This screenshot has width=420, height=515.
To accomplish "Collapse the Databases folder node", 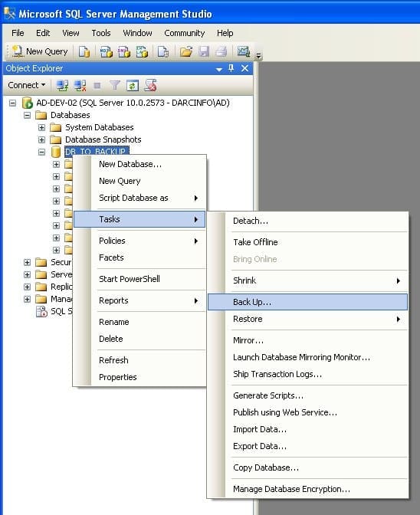I will pyautogui.click(x=28, y=115).
